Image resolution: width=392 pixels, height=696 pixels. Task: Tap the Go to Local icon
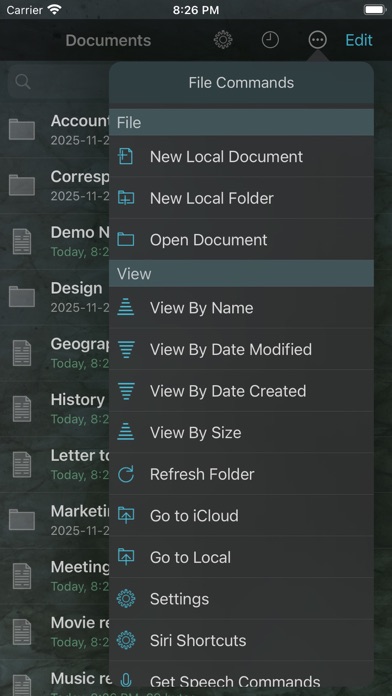[126, 557]
